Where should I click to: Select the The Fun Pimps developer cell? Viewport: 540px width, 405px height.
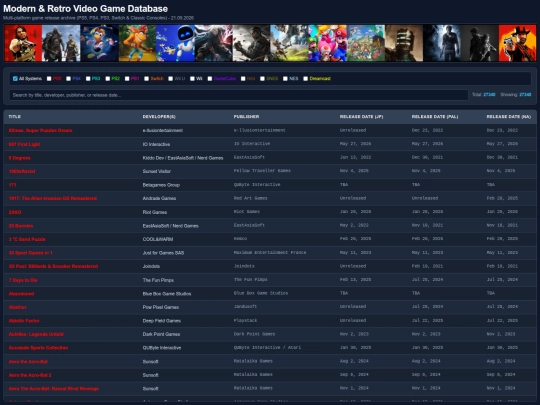click(x=158, y=280)
